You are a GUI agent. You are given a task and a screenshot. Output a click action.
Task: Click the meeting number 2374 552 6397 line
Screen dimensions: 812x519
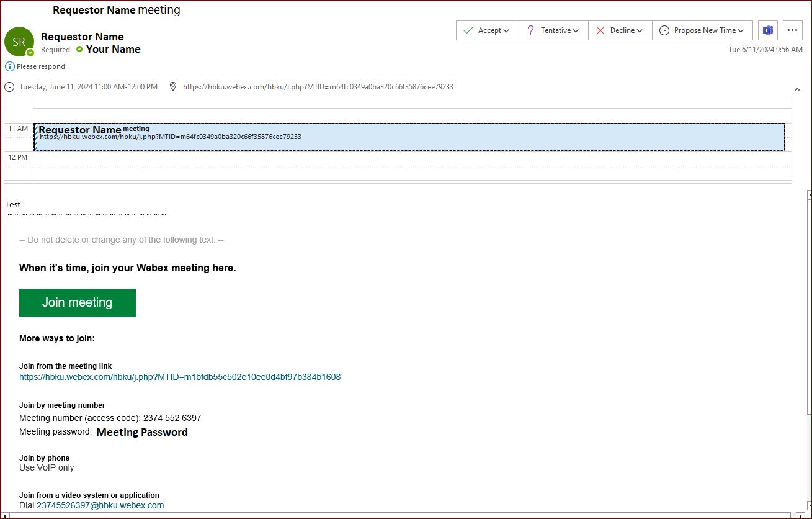(x=110, y=418)
